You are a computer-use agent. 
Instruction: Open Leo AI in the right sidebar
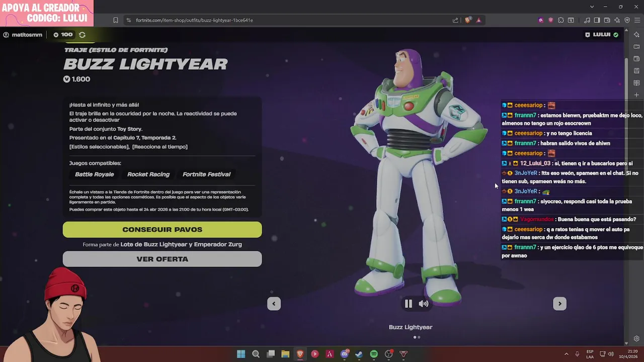[x=636, y=35]
